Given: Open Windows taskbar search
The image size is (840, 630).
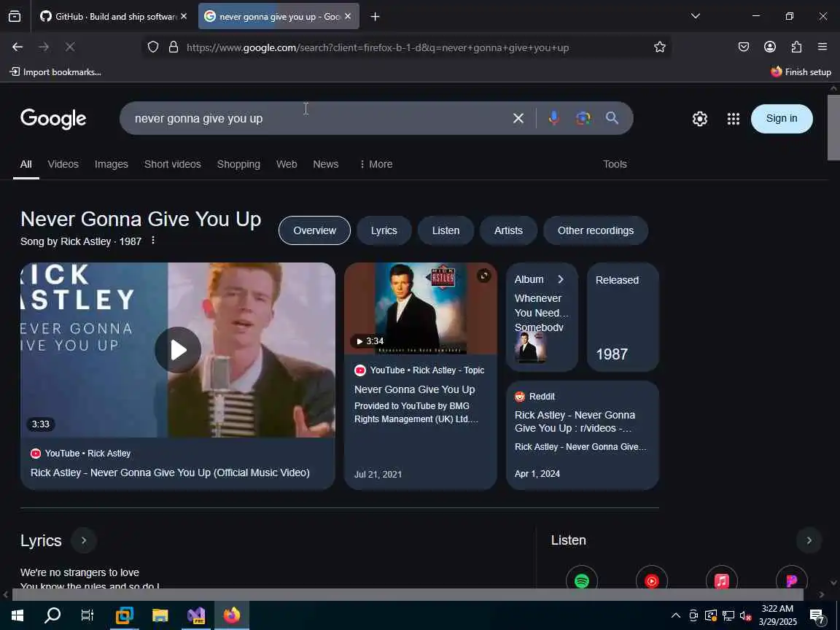Looking at the screenshot, I should tap(52, 615).
